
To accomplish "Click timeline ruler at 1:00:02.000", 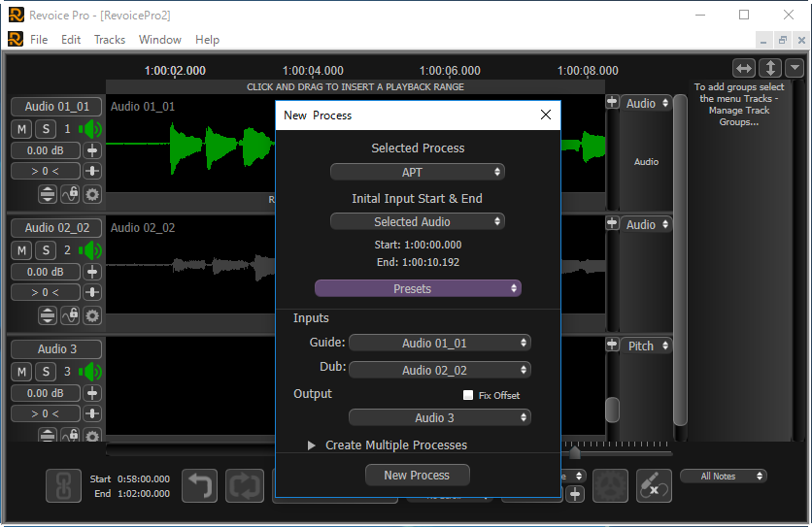I will pyautogui.click(x=175, y=71).
